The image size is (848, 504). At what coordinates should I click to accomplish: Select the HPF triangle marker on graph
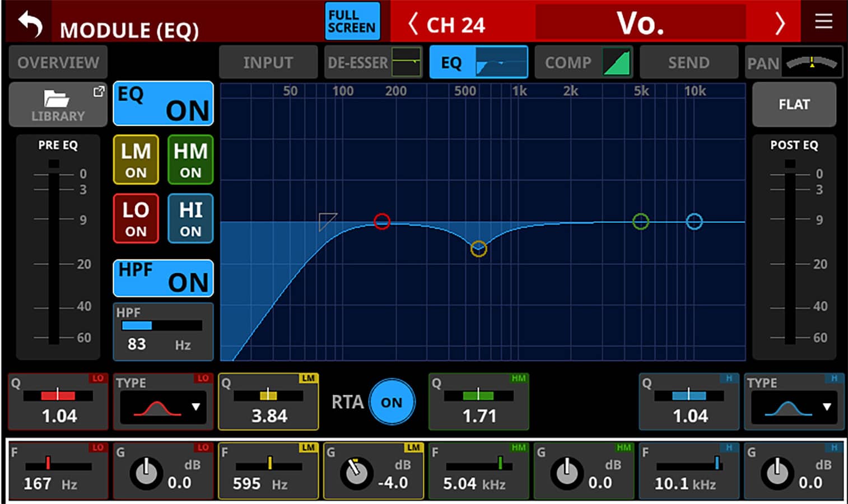326,221
